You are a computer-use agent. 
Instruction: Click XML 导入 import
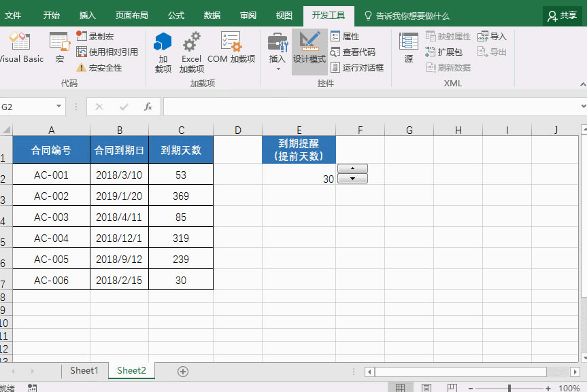pyautogui.click(x=492, y=36)
